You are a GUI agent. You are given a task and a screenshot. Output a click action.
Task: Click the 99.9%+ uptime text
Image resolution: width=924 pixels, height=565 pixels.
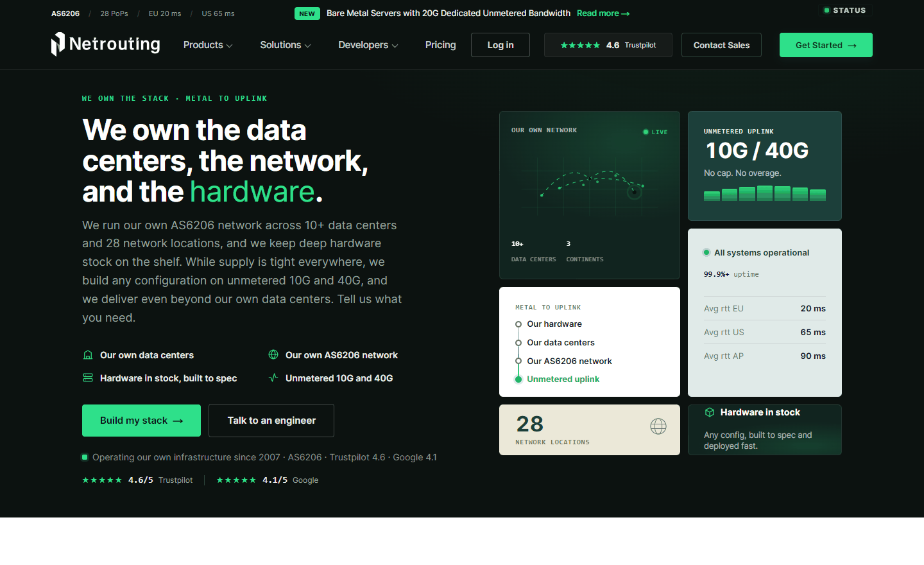731,274
